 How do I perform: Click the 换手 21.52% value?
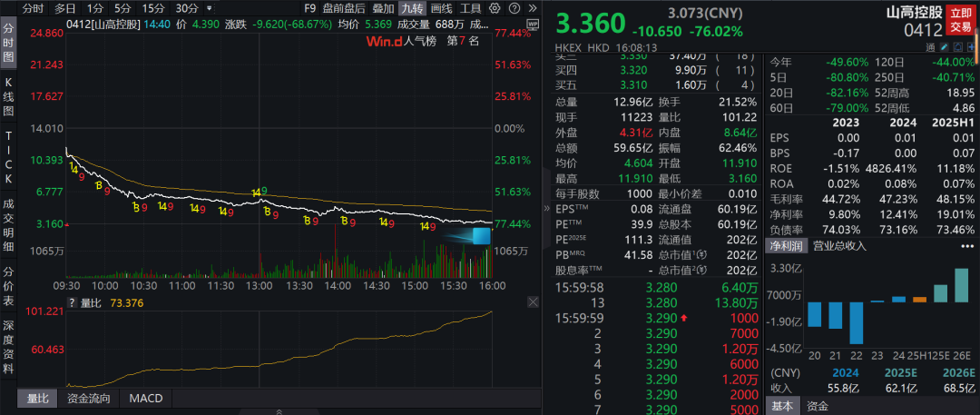pyautogui.click(x=739, y=102)
